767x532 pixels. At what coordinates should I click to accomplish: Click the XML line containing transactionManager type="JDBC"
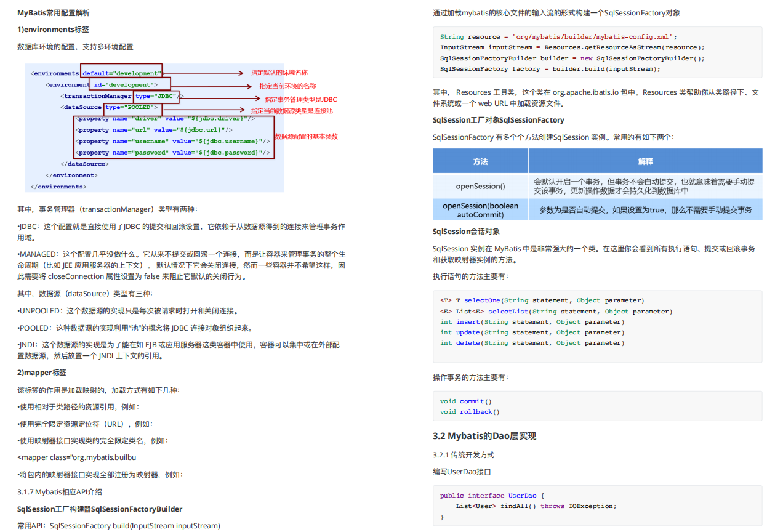(122, 96)
